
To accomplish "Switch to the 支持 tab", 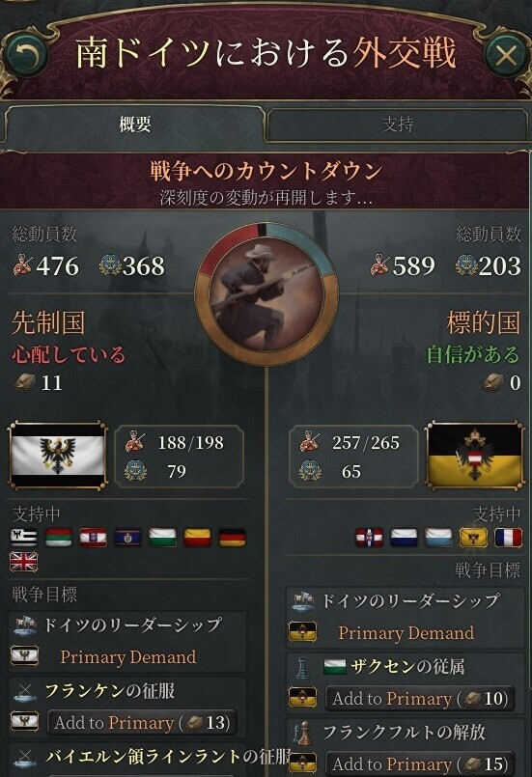I will pyautogui.click(x=397, y=124).
